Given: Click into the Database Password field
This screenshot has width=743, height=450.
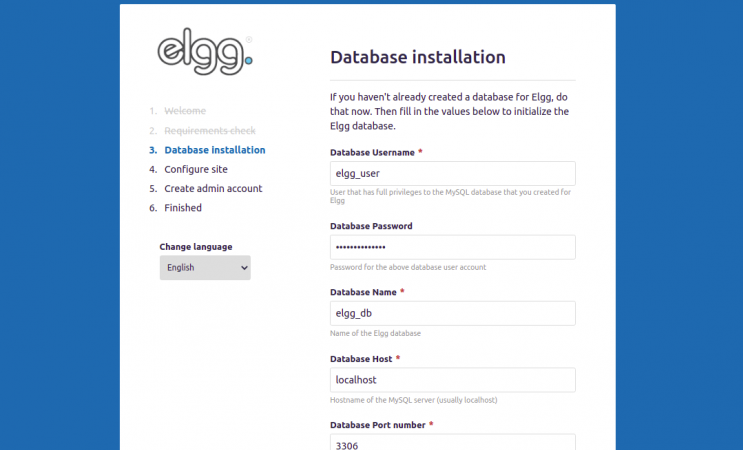Looking at the screenshot, I should point(452,247).
